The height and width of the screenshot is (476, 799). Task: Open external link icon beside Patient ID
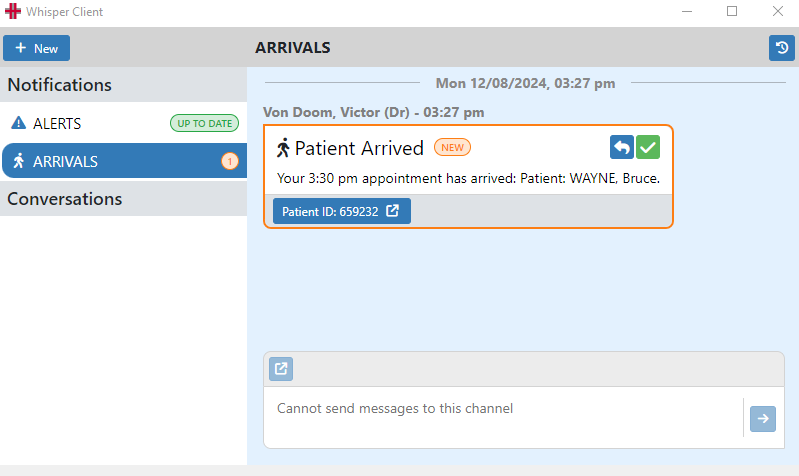(392, 211)
